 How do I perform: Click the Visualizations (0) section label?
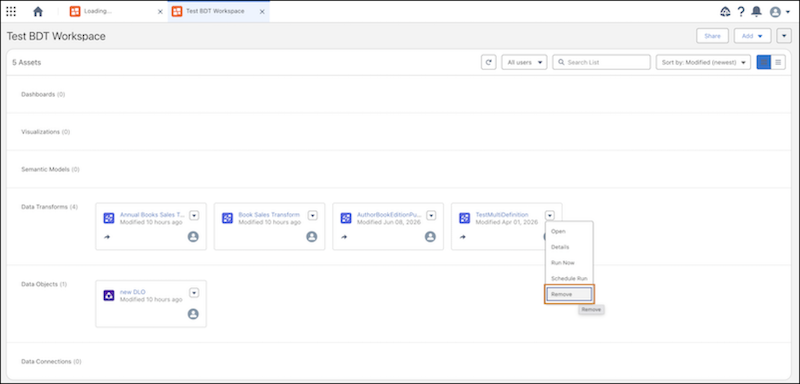click(46, 132)
